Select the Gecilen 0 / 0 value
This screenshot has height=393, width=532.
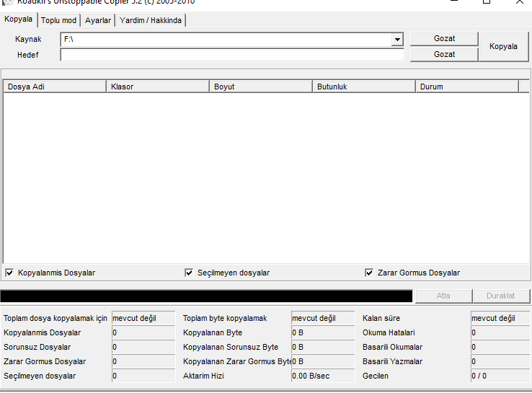(500, 376)
